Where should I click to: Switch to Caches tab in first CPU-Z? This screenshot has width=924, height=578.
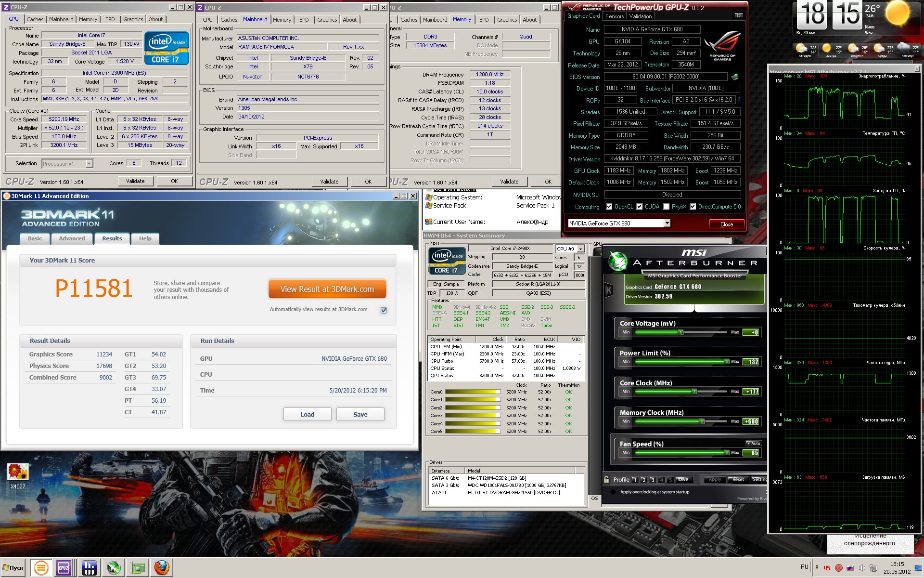pos(35,19)
